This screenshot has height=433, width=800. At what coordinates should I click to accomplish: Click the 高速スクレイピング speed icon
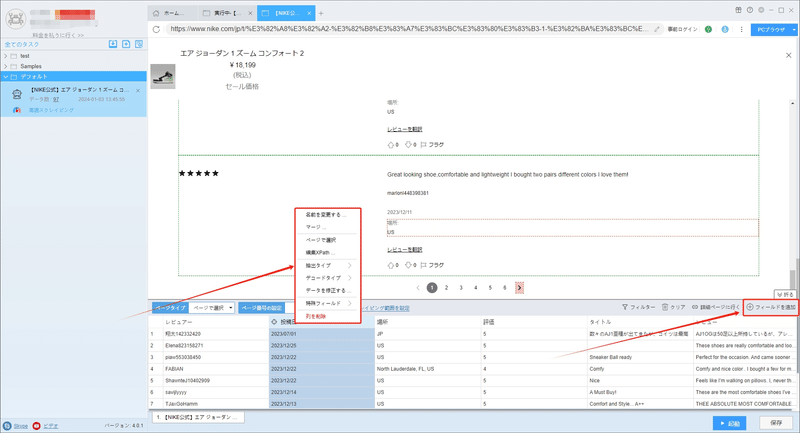click(17, 110)
